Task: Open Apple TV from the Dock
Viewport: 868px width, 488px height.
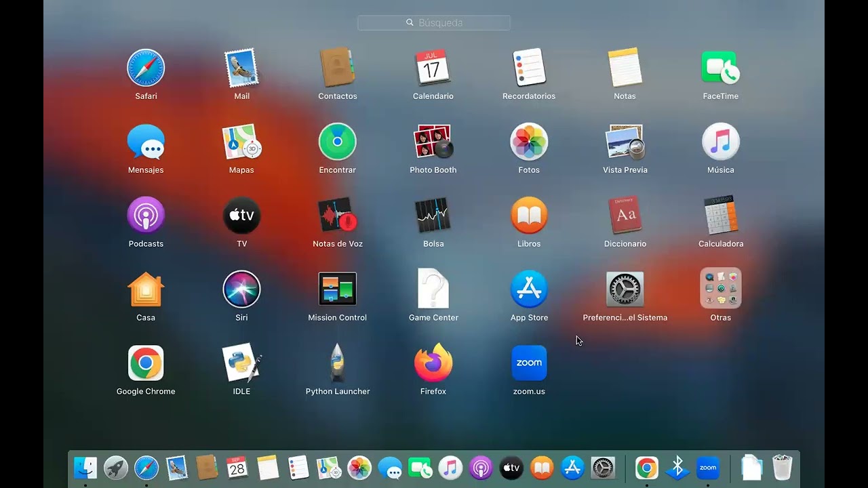Action: (x=511, y=468)
